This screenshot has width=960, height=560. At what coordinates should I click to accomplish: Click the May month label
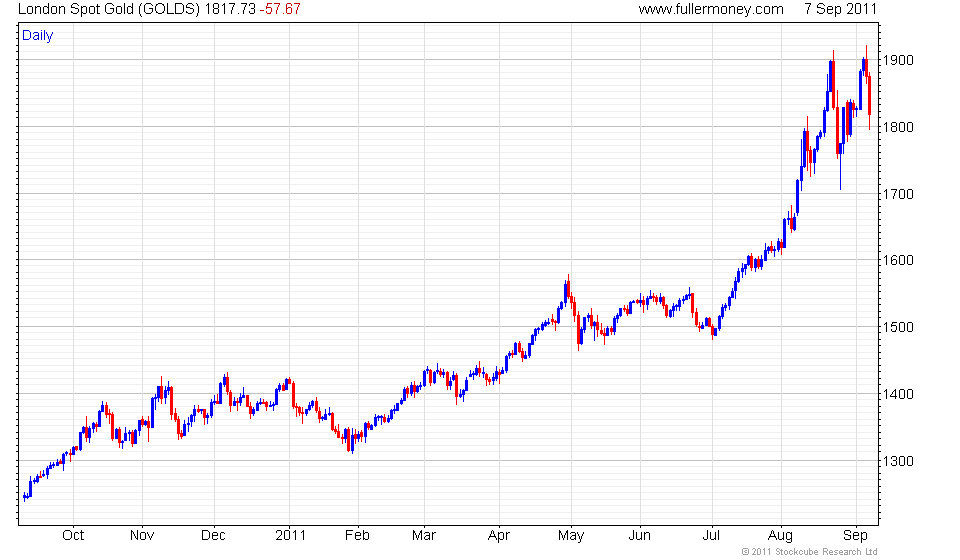[571, 536]
